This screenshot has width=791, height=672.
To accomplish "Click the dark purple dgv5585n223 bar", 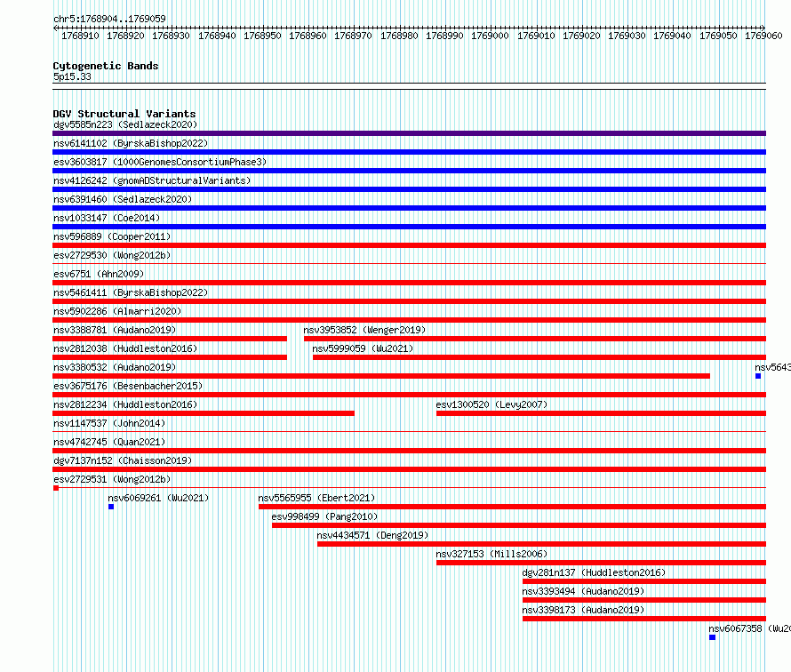I will point(409,133).
